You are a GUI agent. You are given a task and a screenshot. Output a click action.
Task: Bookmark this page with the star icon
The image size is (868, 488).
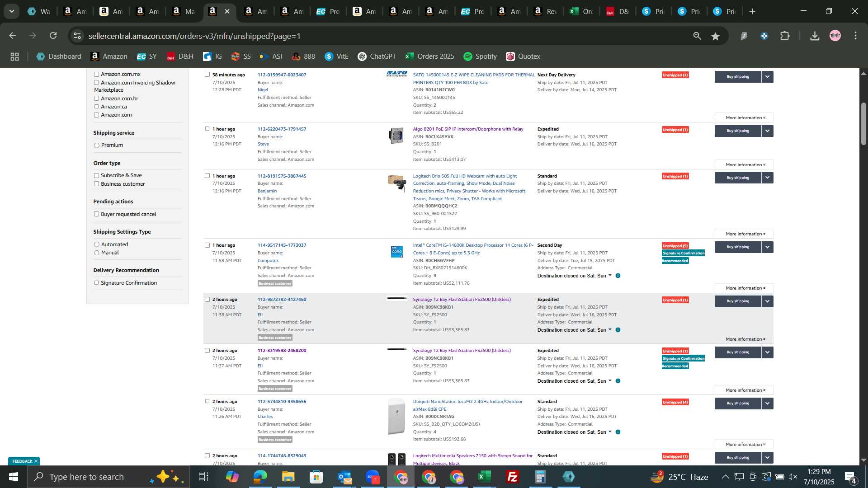[715, 36]
